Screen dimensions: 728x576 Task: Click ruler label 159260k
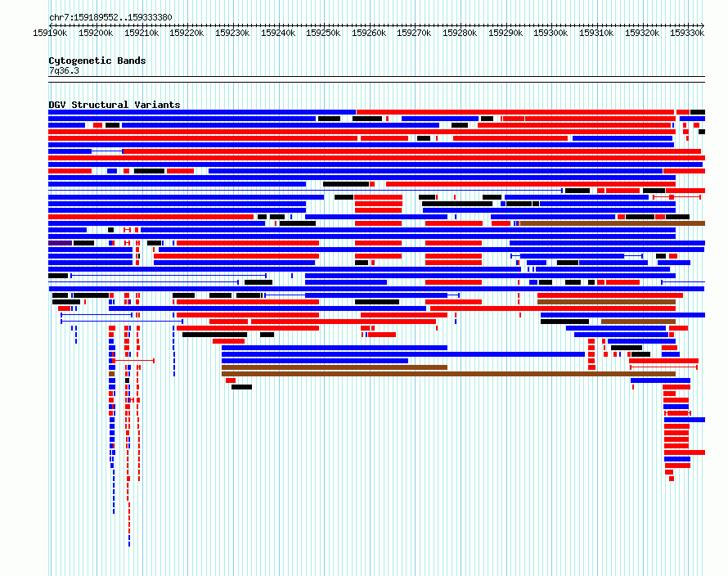[369, 33]
